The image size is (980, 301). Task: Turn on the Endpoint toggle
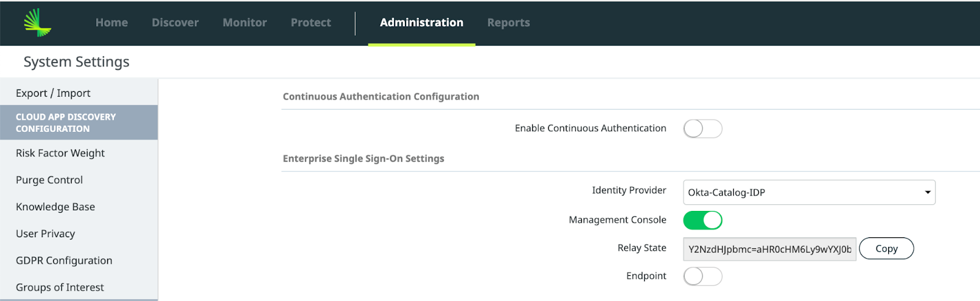(x=703, y=276)
